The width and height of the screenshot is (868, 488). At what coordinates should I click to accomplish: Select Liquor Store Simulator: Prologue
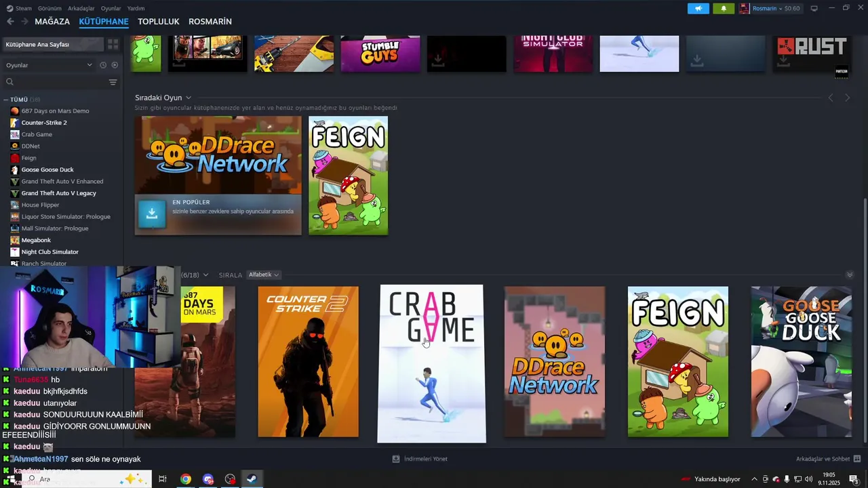[66, 216]
